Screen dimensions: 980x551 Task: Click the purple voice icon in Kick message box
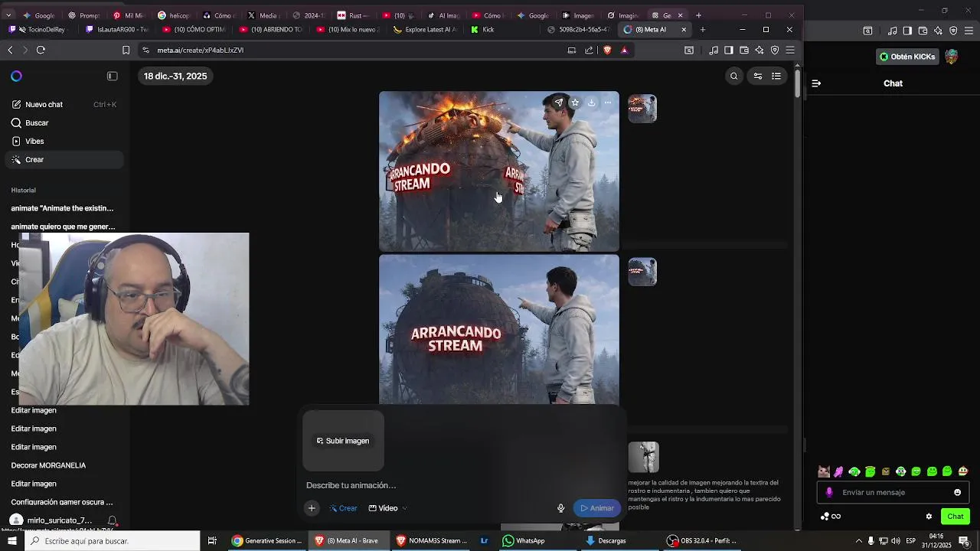coord(829,492)
